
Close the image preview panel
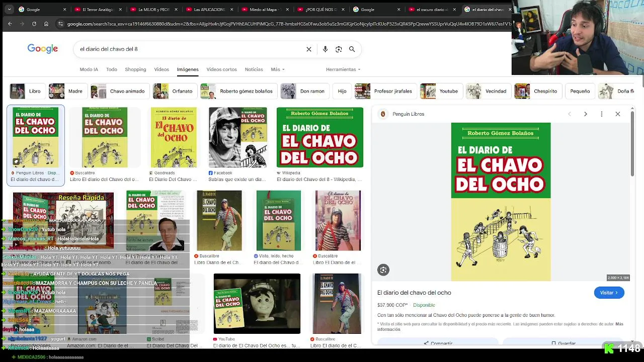(618, 114)
